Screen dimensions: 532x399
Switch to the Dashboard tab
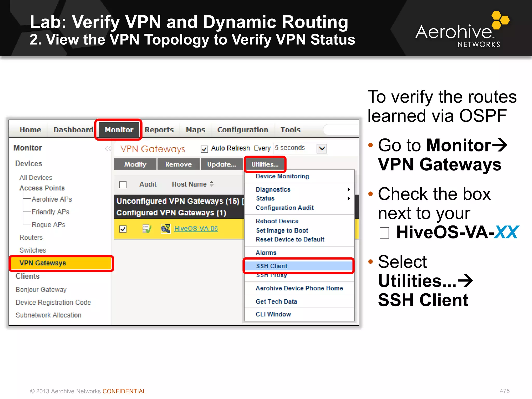point(73,130)
